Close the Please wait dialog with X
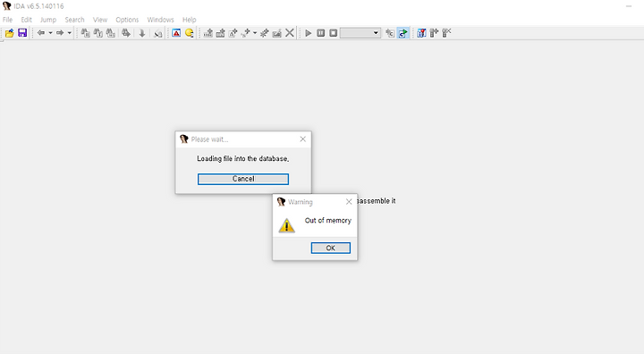 [302, 139]
